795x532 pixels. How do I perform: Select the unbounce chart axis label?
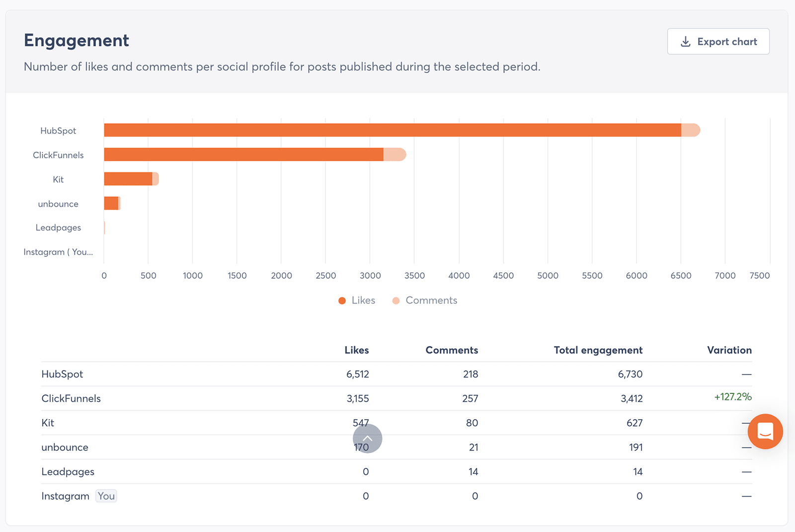(x=58, y=204)
